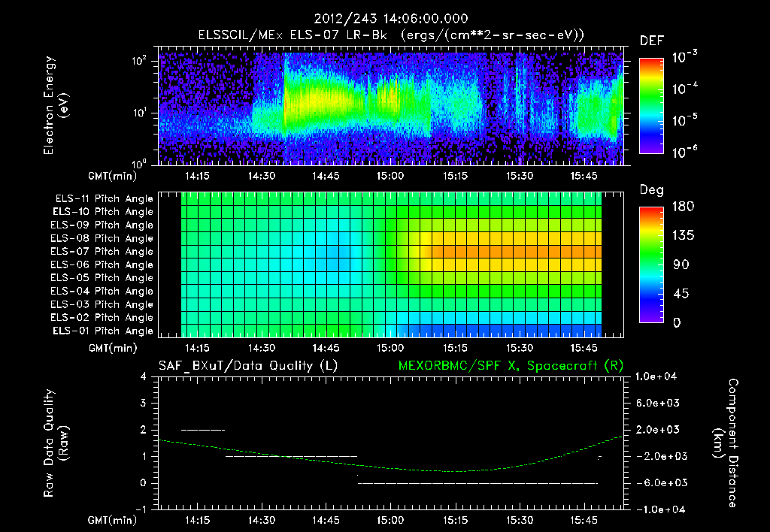770x532 pixels.
Task: Click 14:30 tick label under the spectrogram
Action: pos(261,176)
